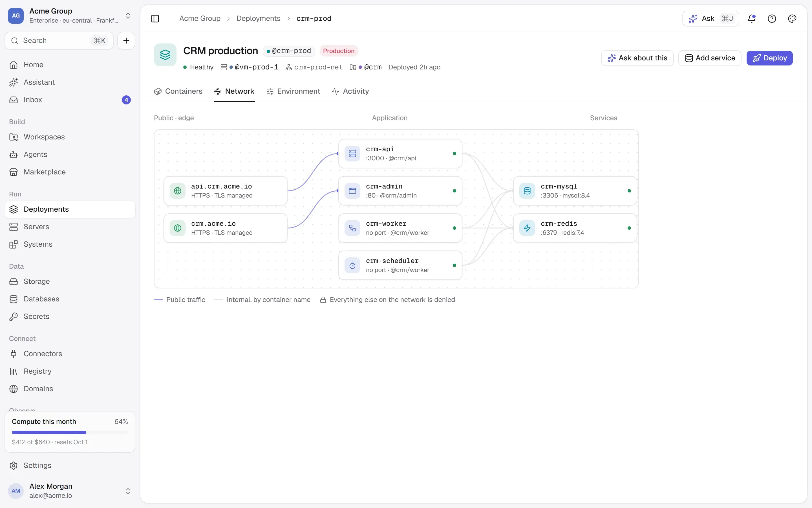Click the @vm-prod-1 server tag
812x508 pixels.
254,67
